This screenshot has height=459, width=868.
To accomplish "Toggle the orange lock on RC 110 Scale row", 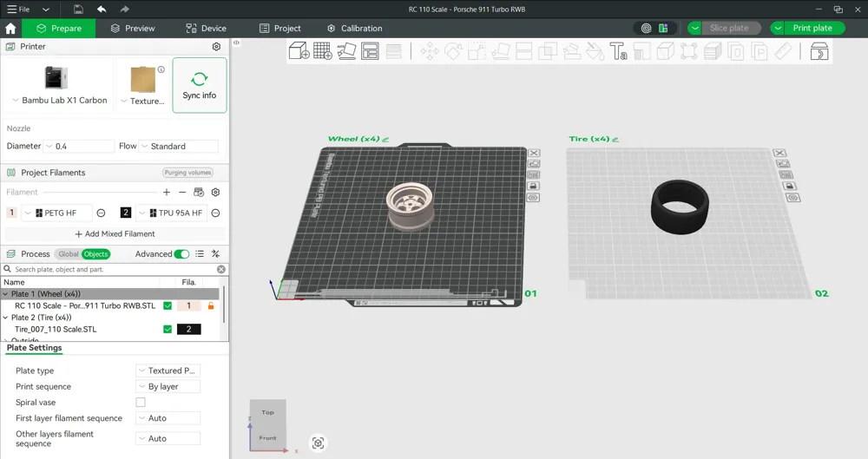I will coord(211,305).
